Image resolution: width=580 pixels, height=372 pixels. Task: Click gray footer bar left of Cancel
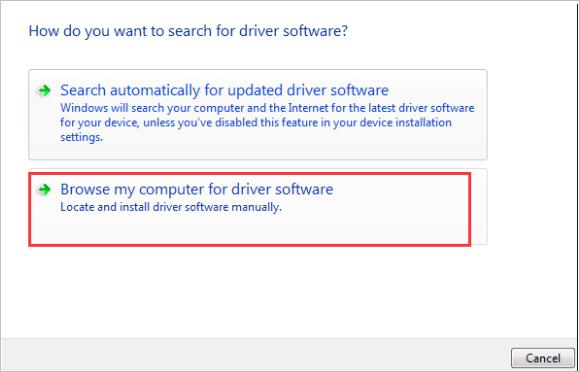(255, 355)
